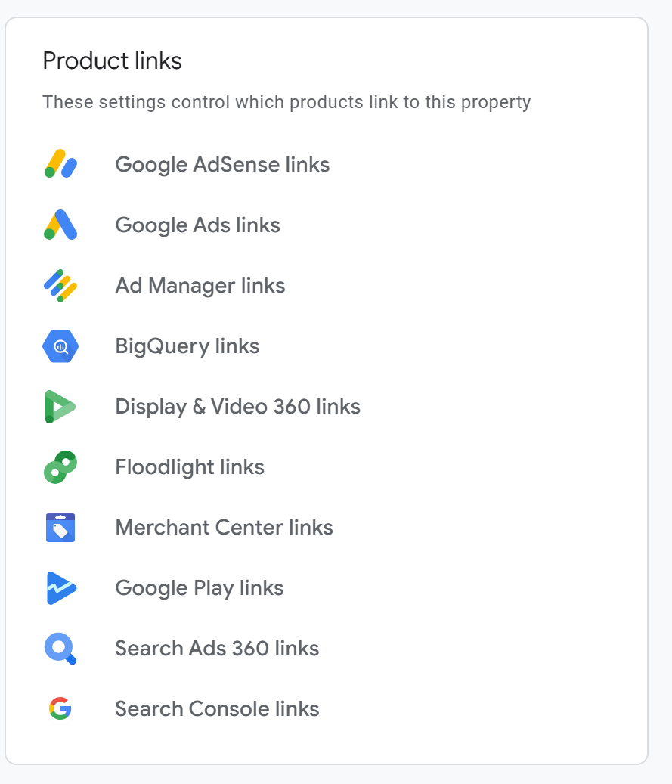Image resolution: width=672 pixels, height=784 pixels.
Task: Go to Ad Manager links
Action: tap(200, 286)
